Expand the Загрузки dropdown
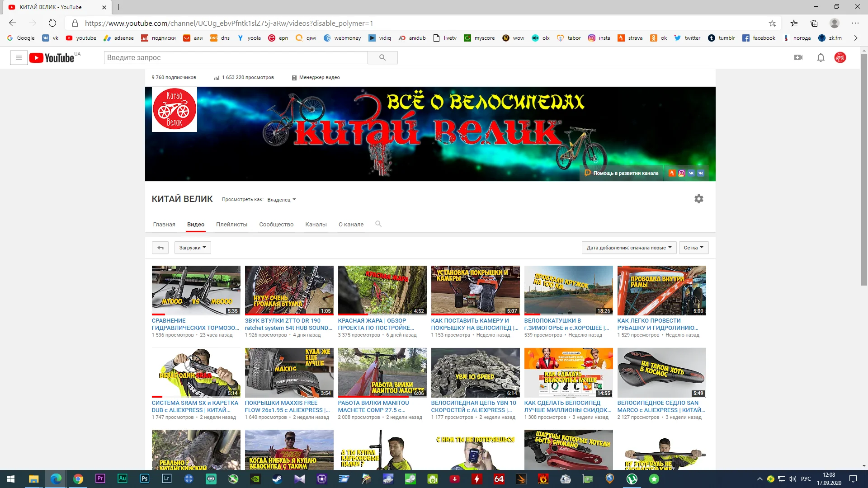868x488 pixels. (193, 248)
